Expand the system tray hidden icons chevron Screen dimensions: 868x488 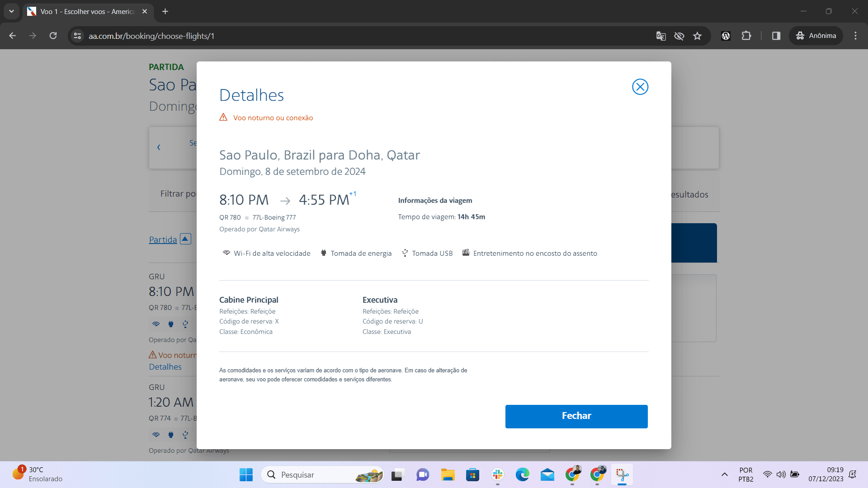[x=724, y=474]
